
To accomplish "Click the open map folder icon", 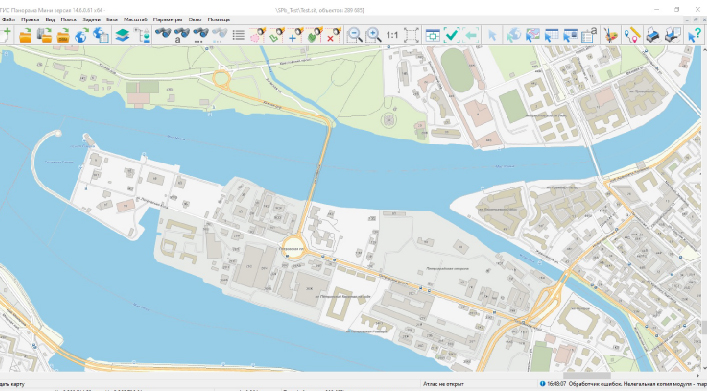I will pyautogui.click(x=25, y=35).
